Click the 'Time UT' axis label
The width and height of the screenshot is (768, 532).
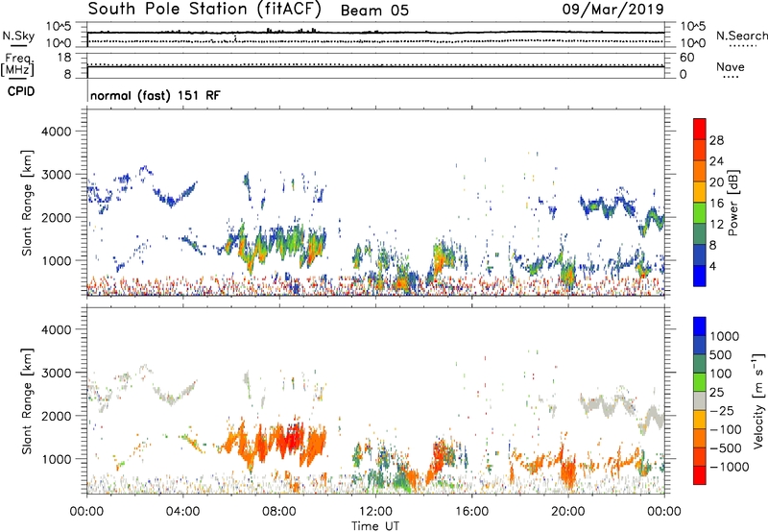(x=375, y=526)
